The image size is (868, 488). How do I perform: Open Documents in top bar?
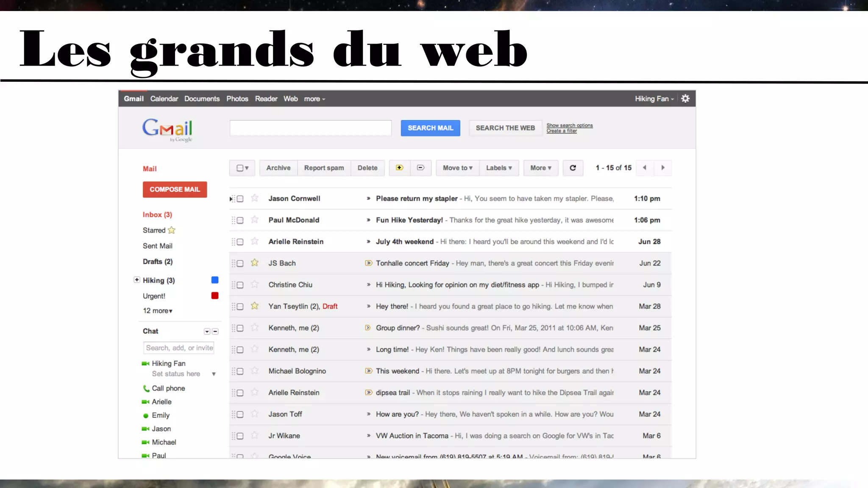(x=202, y=99)
